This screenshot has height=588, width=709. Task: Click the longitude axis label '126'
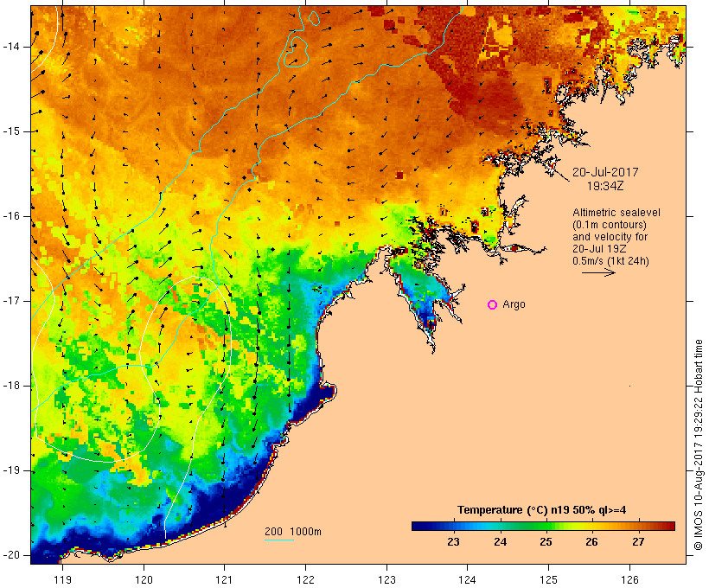[x=629, y=580]
